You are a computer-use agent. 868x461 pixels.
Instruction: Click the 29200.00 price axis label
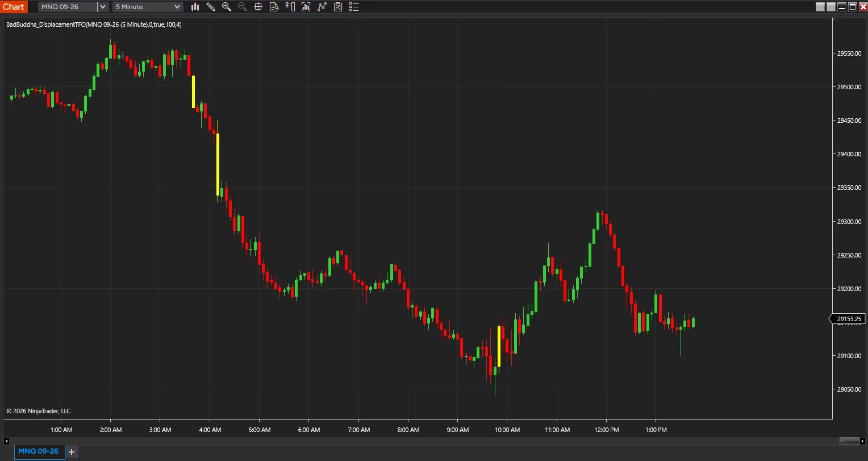pyautogui.click(x=849, y=289)
